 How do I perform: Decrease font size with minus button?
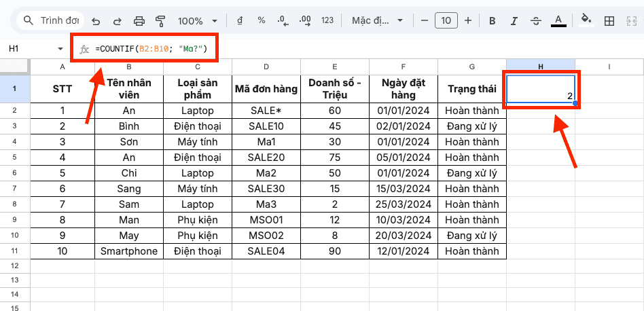tap(424, 21)
